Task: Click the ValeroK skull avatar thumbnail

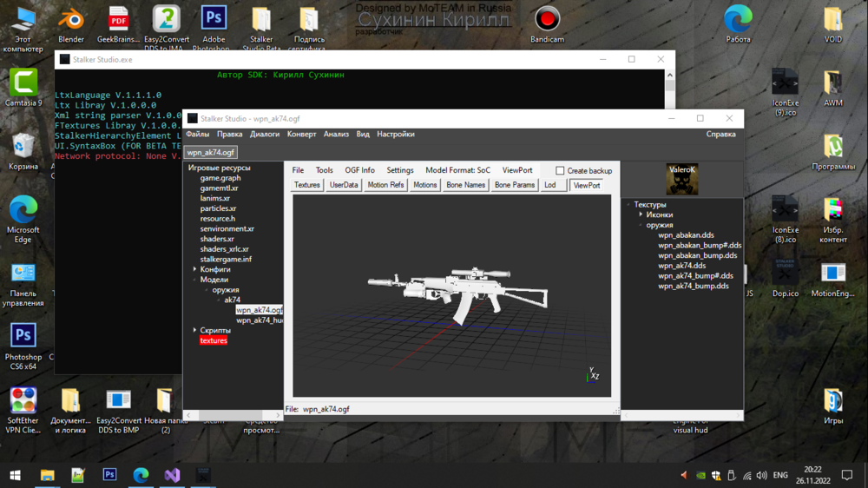Action: tap(682, 180)
